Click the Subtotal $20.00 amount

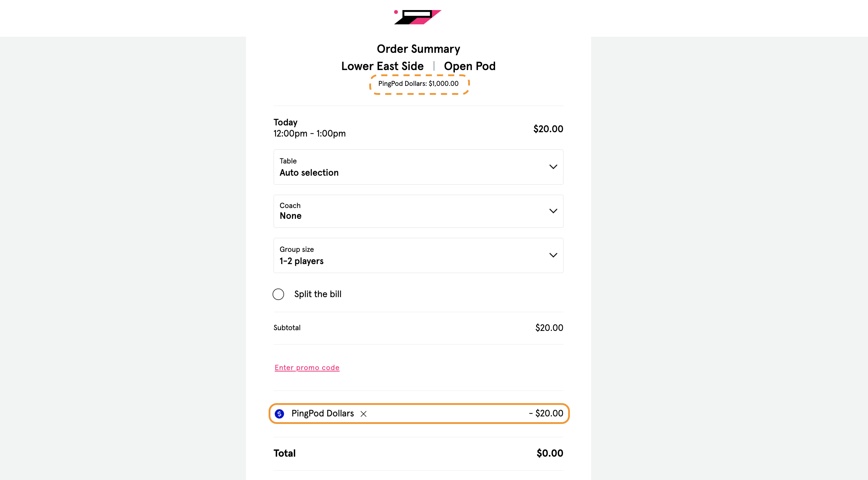[549, 328]
